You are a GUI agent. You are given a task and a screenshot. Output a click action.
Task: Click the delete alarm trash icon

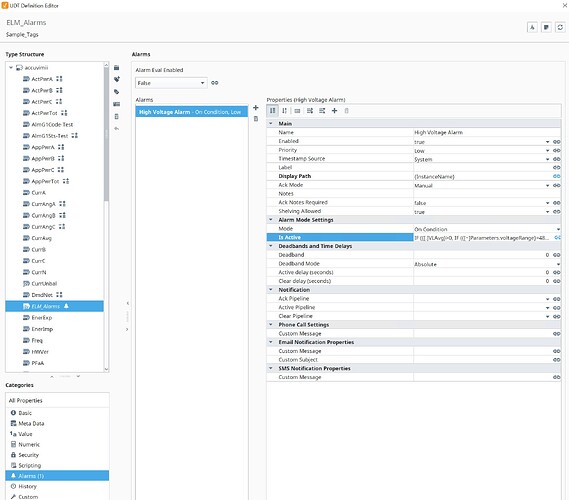click(256, 119)
